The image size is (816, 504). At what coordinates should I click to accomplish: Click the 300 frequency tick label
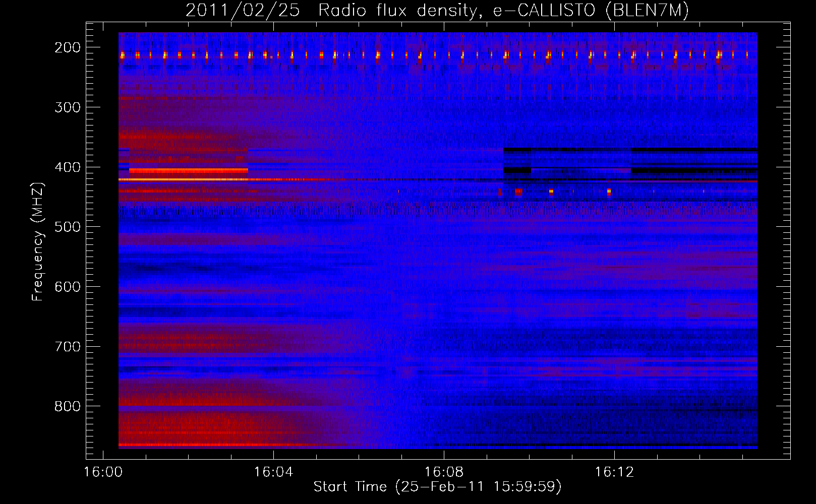(68, 107)
